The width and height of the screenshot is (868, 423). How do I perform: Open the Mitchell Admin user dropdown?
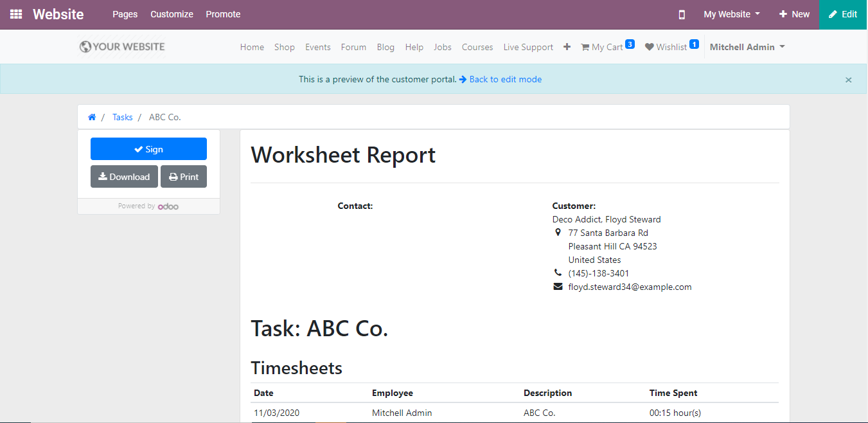click(x=747, y=47)
